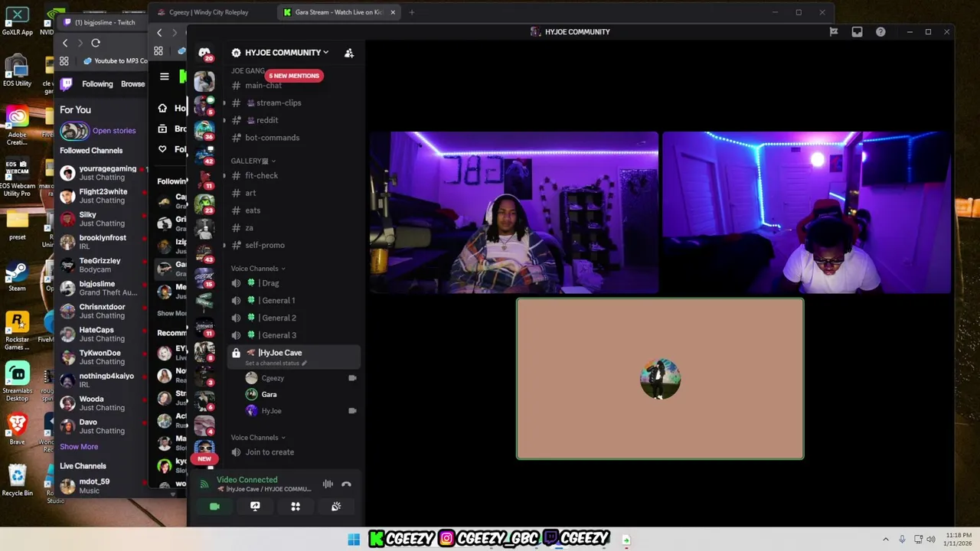Open a new browser tab with the plus
Screen dimensions: 980x551
pos(411,12)
